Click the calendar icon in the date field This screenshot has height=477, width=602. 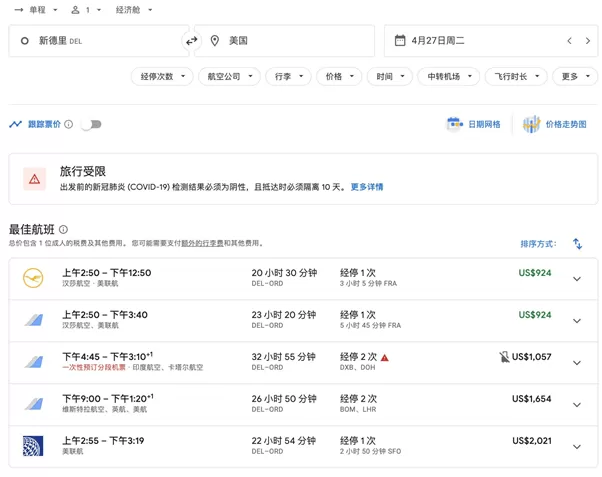pos(400,40)
